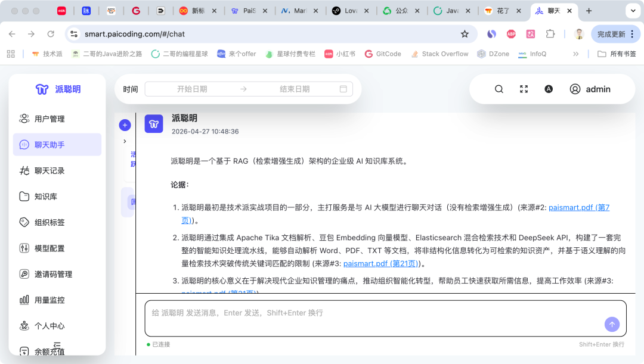Screen dimensions: 644x364
Task: Bookmark the page via the address bar star
Action: (465, 34)
